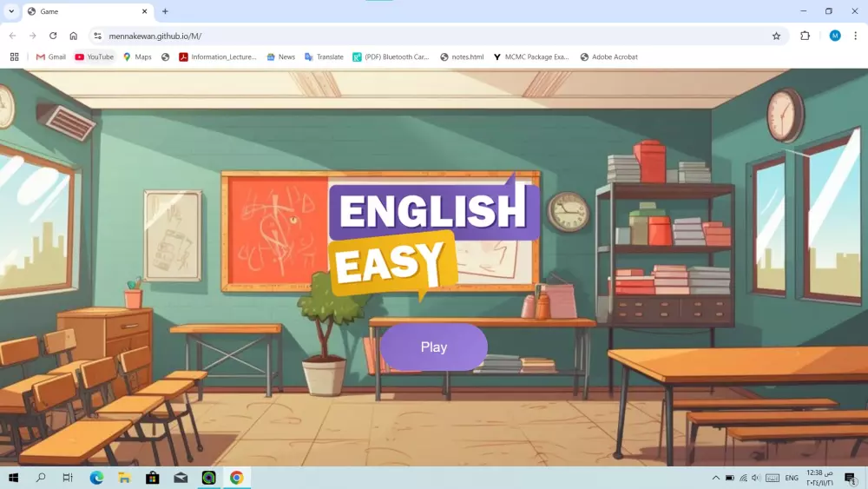Screen dimensions: 868x489
Task: Check the battery status icon
Action: click(730, 478)
